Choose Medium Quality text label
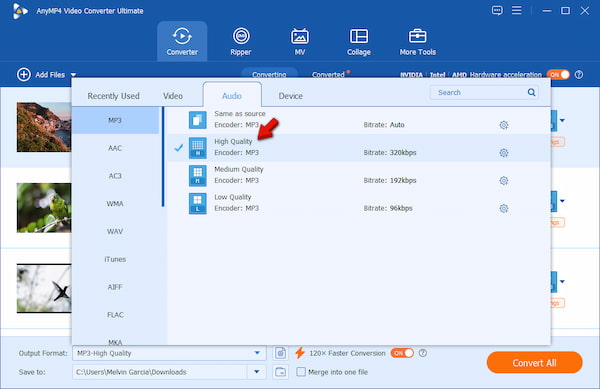The height and width of the screenshot is (389, 600). coord(239,169)
